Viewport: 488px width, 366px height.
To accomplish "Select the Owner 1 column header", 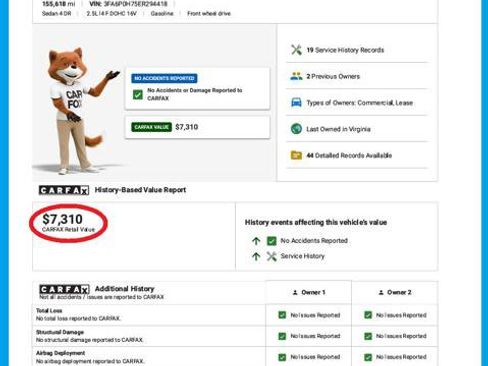I will click(x=308, y=292).
